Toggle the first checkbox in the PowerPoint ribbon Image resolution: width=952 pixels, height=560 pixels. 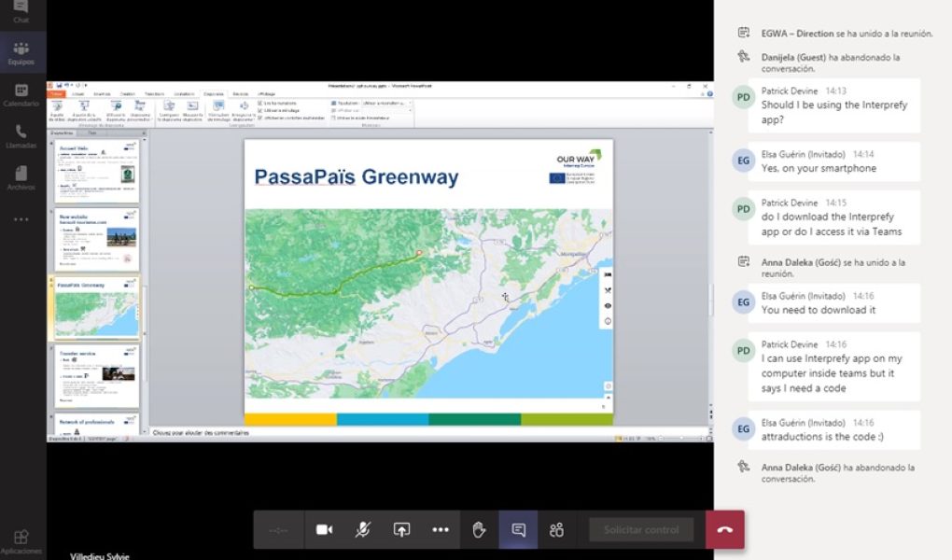(x=259, y=103)
